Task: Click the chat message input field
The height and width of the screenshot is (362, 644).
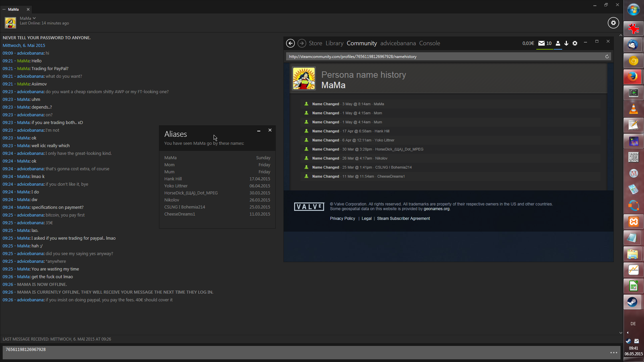Action: click(302, 352)
